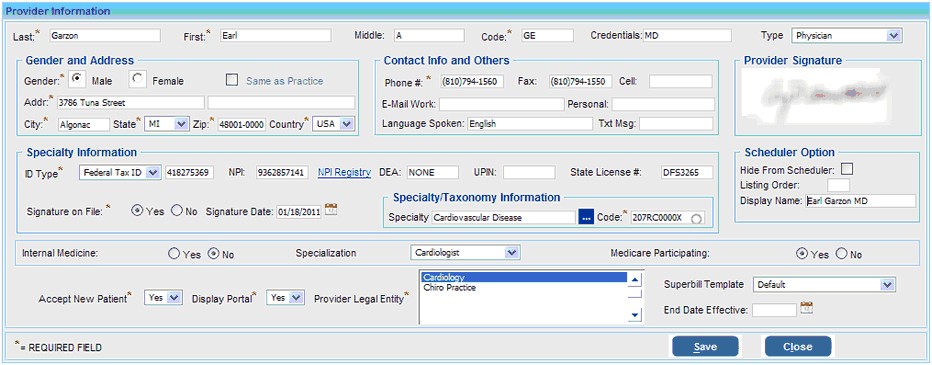Viewport: 932px width, 365px height.
Task: Choose No for Internal Medicine
Action: coord(213,254)
